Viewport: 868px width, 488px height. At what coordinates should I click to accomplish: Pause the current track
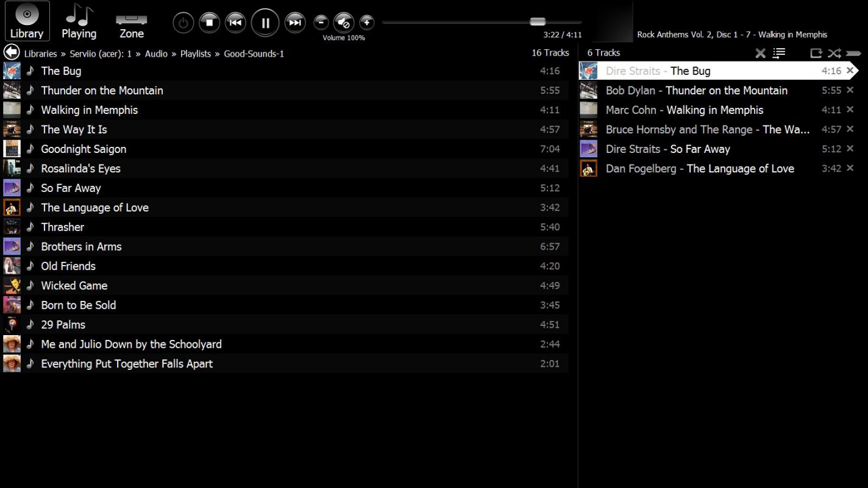click(x=265, y=23)
